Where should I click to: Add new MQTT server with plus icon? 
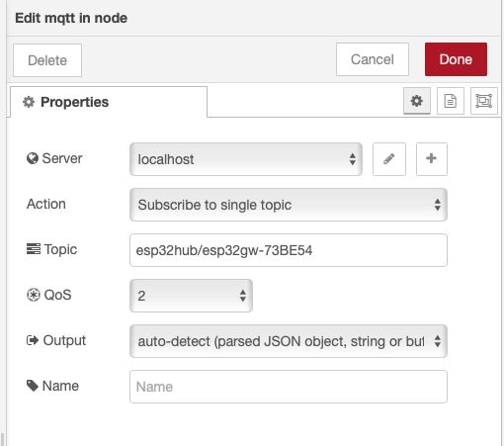[x=432, y=159]
